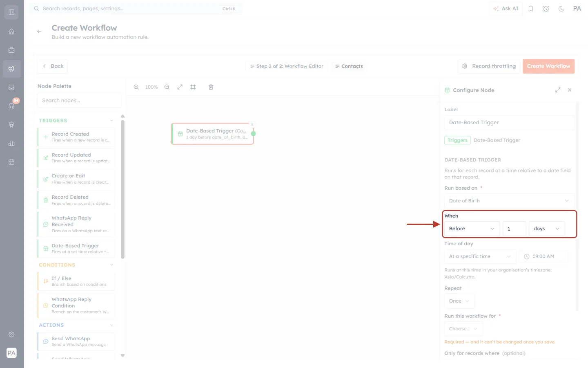Viewport: 588px width, 368px height.
Task: Click the Search nodes field
Action: pyautogui.click(x=79, y=101)
